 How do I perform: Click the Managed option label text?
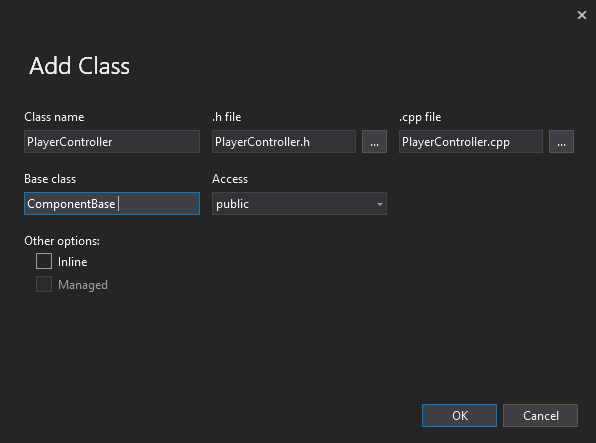83,285
